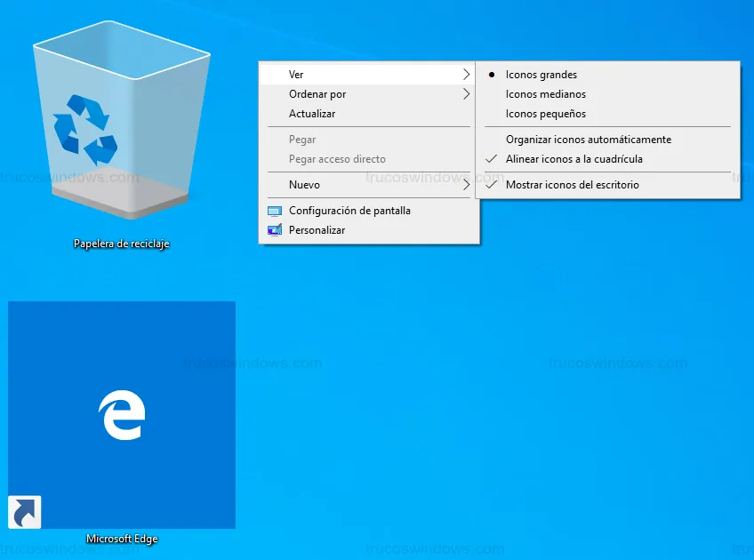Enable Organizar iconos automáticamente
754x560 pixels.
[x=588, y=140]
